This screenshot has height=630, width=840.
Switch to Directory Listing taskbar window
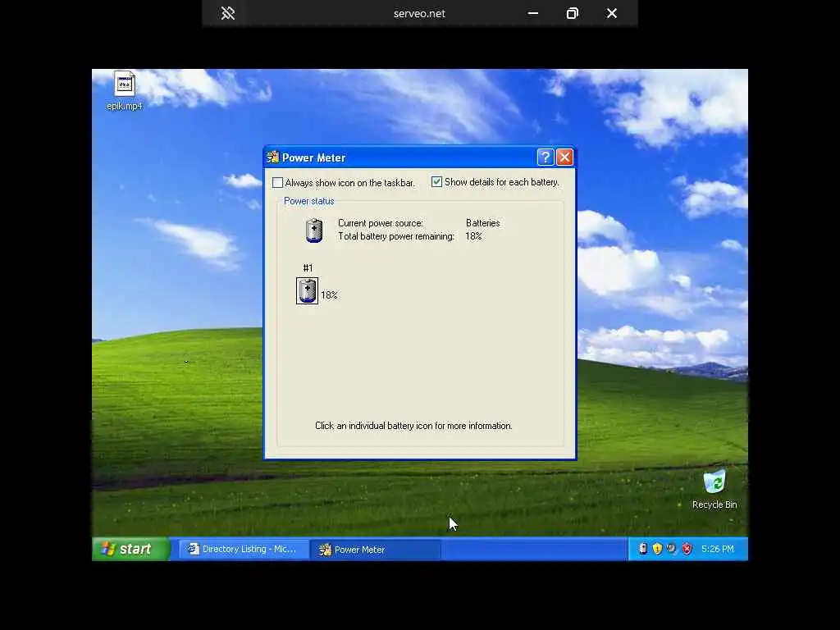pyautogui.click(x=244, y=549)
